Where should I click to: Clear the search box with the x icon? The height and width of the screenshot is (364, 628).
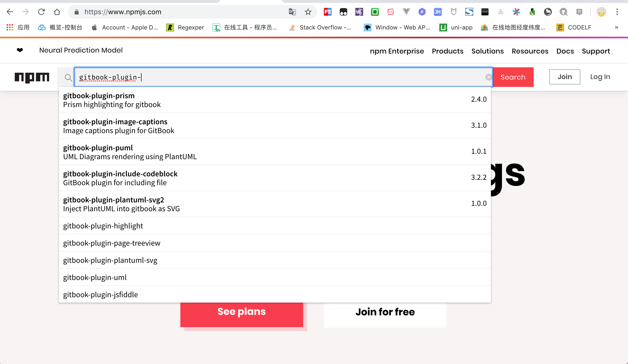point(489,77)
